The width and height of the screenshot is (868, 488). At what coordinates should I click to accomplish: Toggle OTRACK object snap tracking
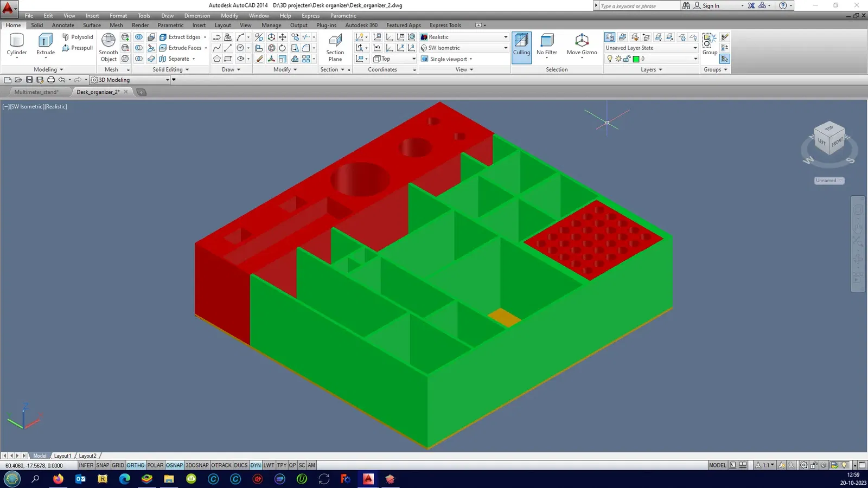tap(221, 465)
